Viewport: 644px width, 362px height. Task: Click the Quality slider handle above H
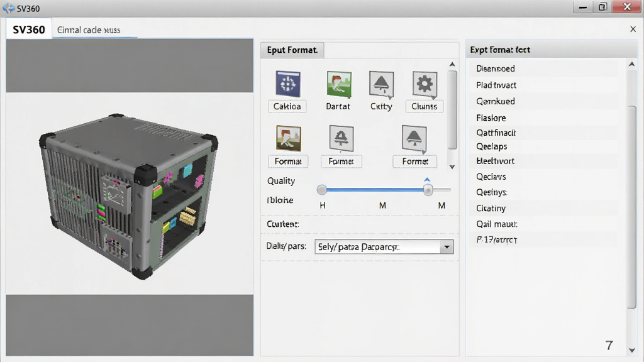[x=321, y=190]
